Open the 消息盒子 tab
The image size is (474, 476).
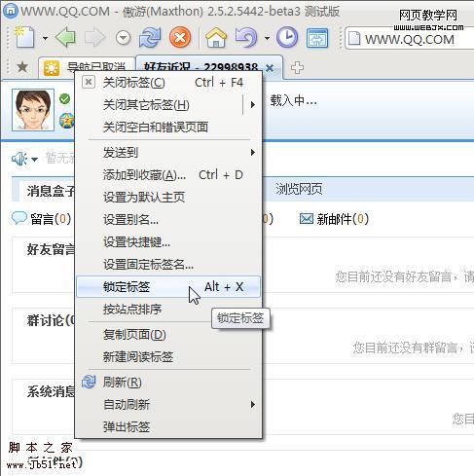[52, 191]
